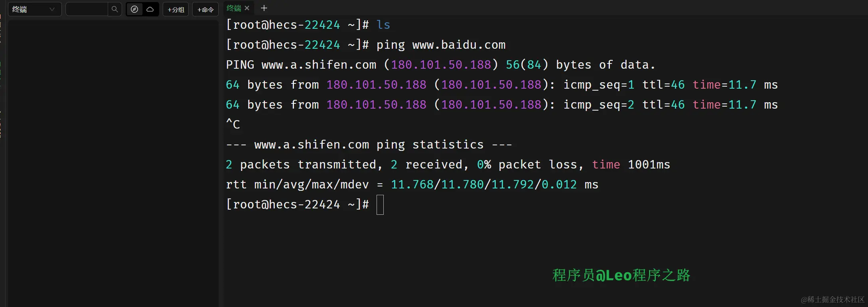Click the terminal cursor at the prompt

tap(380, 205)
